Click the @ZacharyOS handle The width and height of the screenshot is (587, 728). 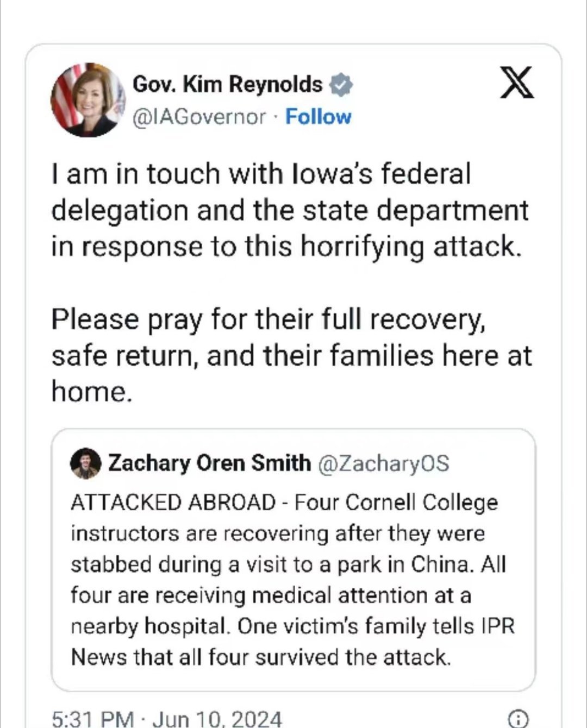point(383,463)
